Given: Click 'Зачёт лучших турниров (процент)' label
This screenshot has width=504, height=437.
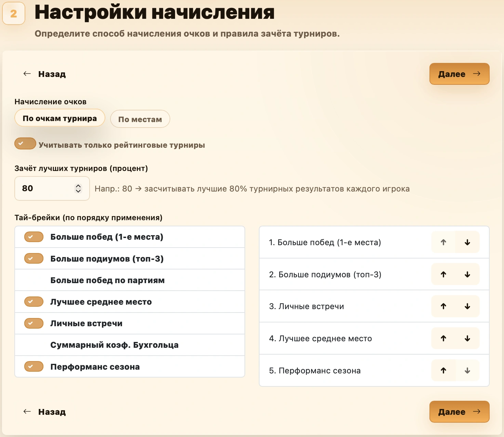Looking at the screenshot, I should click(81, 168).
